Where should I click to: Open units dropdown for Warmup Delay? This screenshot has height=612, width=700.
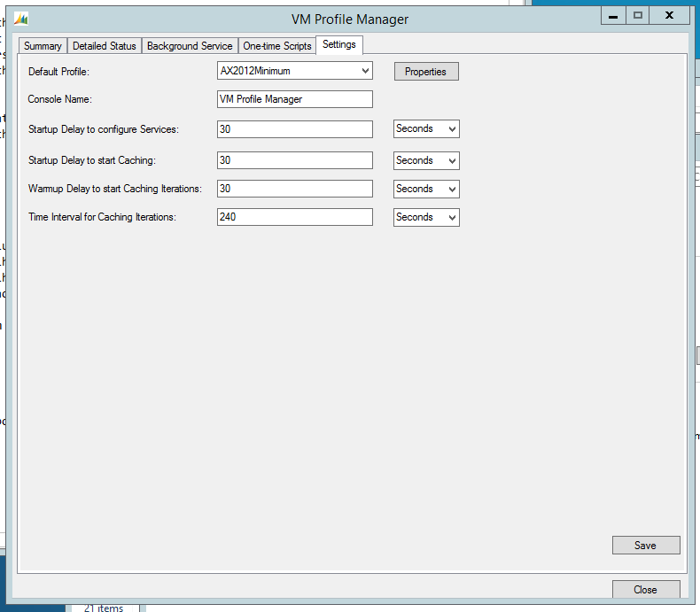click(426, 190)
